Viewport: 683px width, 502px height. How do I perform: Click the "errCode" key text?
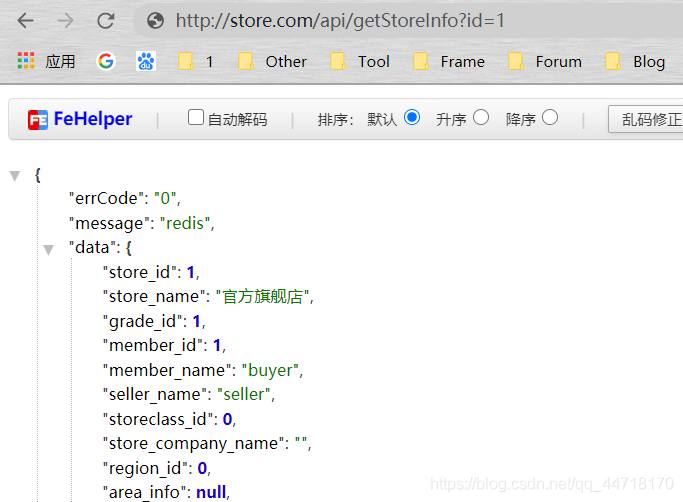click(104, 198)
